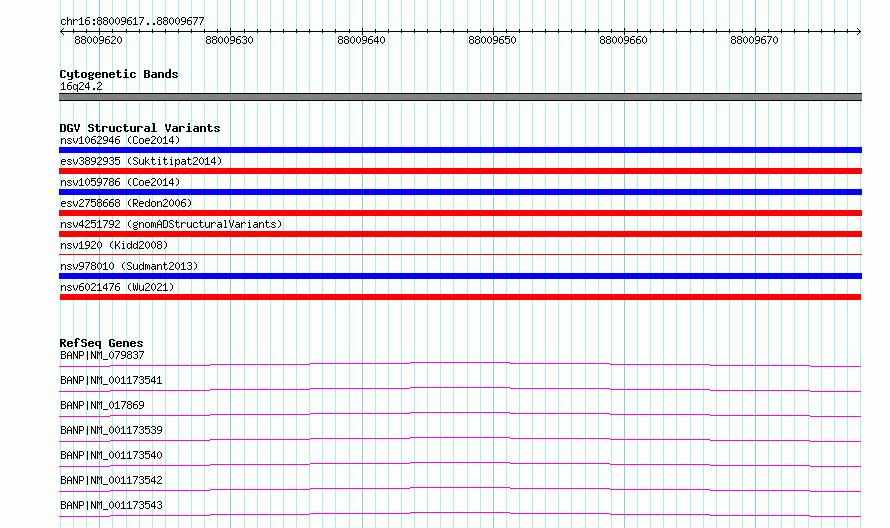This screenshot has width=890, height=528.
Task: Click the left arrow of the ruler
Action: click(62, 31)
